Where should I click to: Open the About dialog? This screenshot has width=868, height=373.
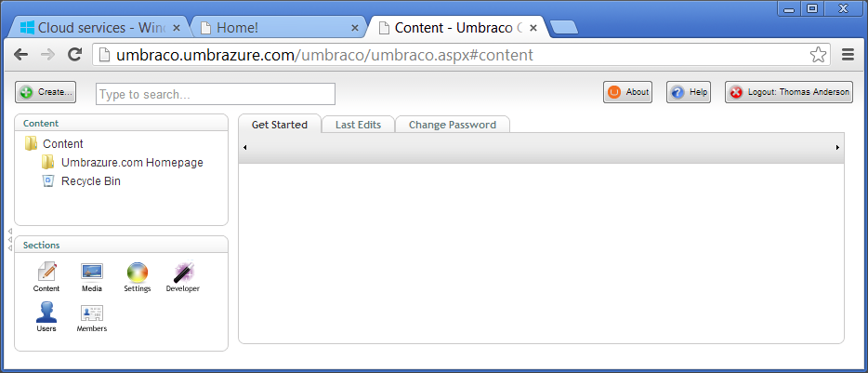(x=628, y=93)
